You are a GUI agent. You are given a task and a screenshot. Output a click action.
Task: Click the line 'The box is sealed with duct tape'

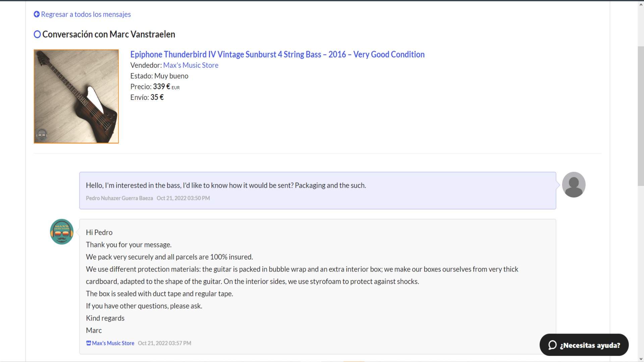pos(160,294)
